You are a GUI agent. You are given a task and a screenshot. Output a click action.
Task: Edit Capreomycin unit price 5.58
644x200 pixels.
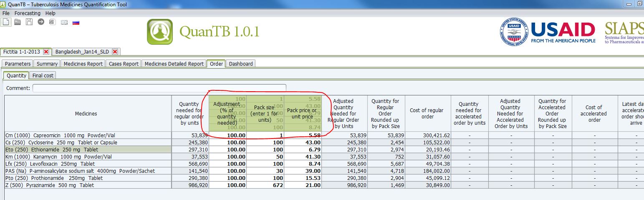303,135
